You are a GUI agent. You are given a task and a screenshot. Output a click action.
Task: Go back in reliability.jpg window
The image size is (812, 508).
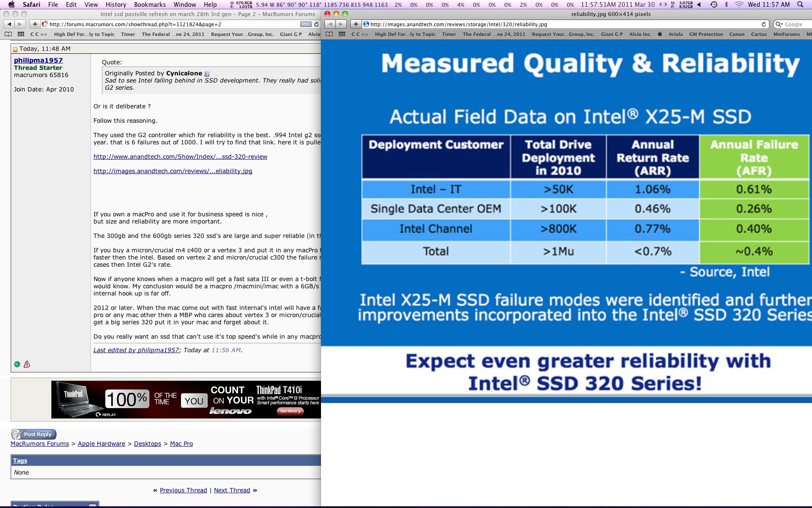[x=330, y=24]
